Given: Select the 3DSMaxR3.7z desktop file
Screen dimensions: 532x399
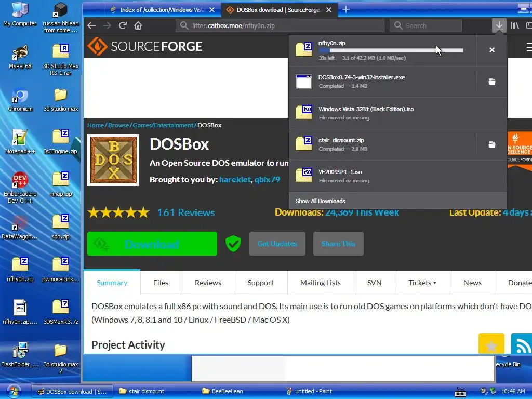Looking at the screenshot, I should click(61, 312).
